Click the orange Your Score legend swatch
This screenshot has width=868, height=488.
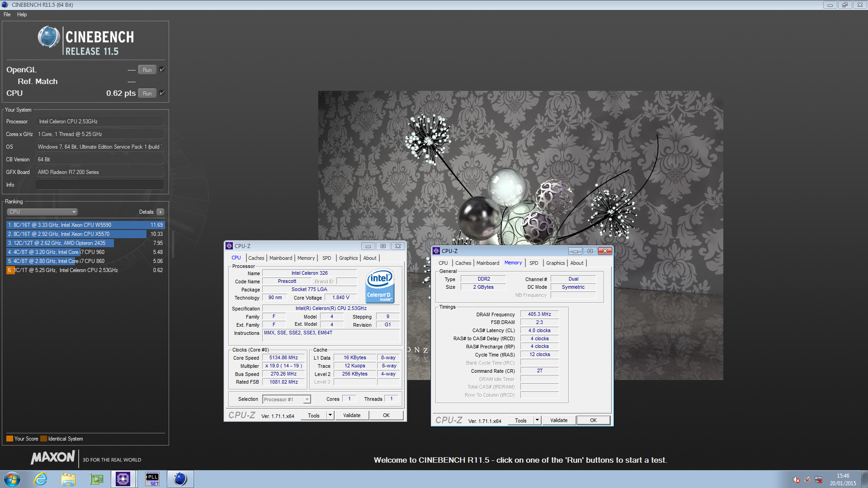(x=9, y=439)
